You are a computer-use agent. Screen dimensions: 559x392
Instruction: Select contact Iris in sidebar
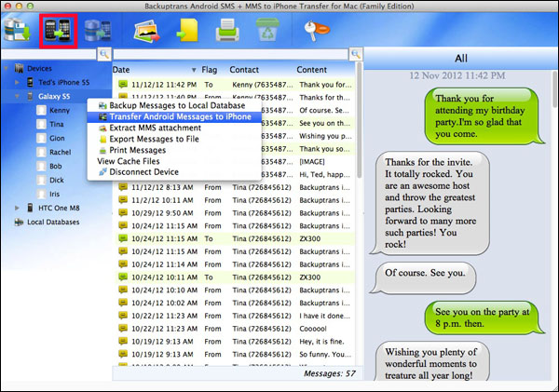(55, 194)
